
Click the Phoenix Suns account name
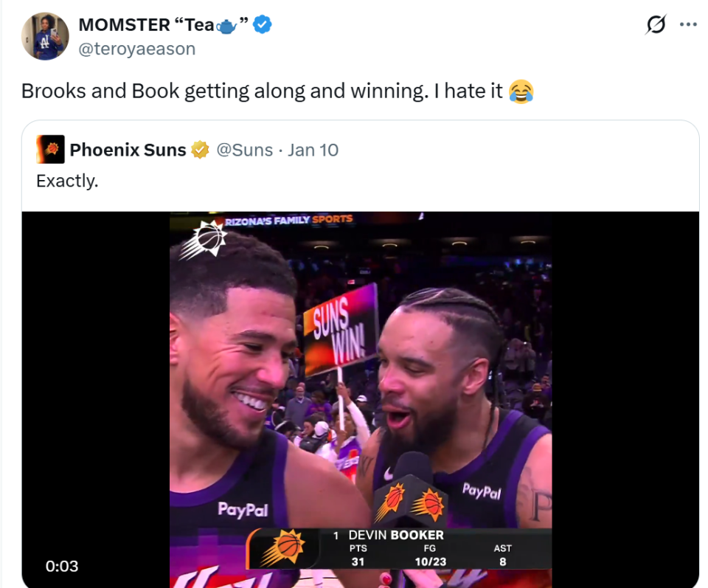128,151
